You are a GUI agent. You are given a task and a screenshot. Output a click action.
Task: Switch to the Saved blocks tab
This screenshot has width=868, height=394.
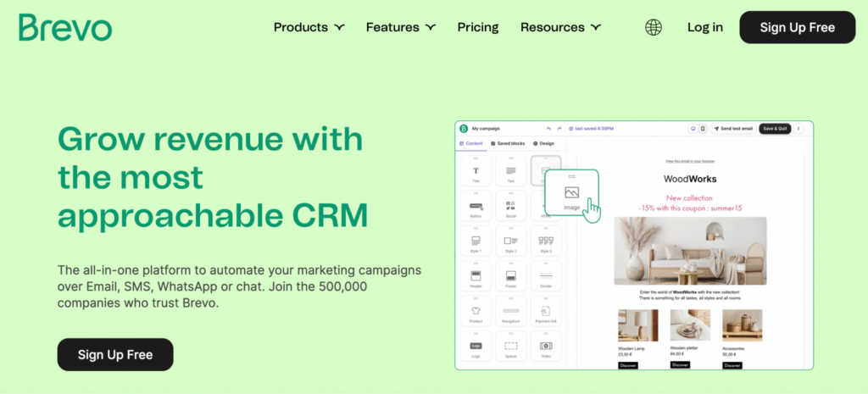(x=508, y=143)
